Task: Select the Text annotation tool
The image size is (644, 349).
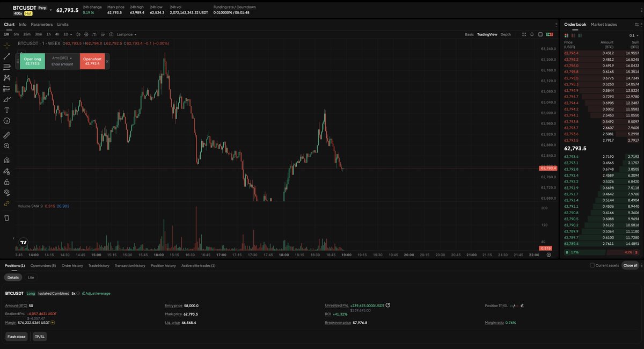Action: (7, 110)
